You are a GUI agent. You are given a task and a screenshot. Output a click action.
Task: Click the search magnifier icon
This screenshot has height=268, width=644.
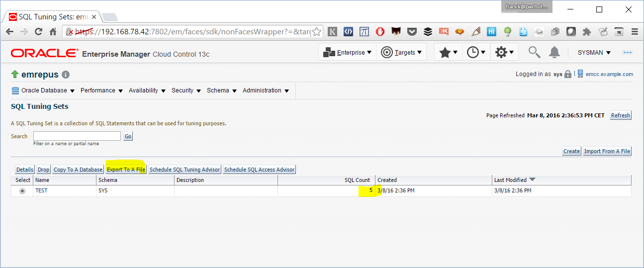tap(534, 52)
